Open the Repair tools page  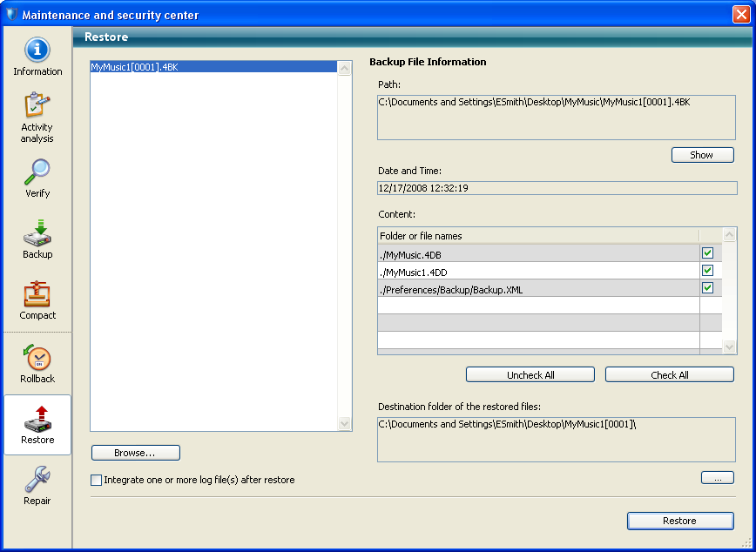coord(37,486)
